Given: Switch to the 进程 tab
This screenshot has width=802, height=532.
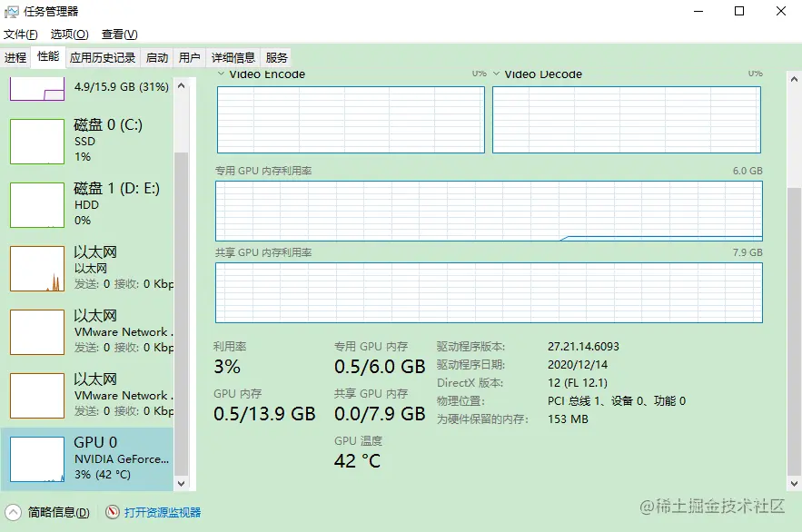Looking at the screenshot, I should [x=15, y=58].
